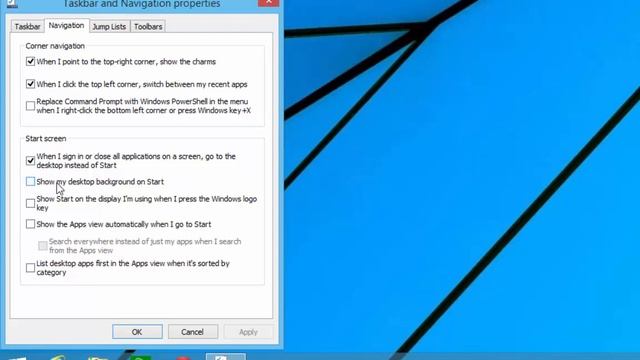
Task: Tick Show the Apps view automatically
Action: 31,224
